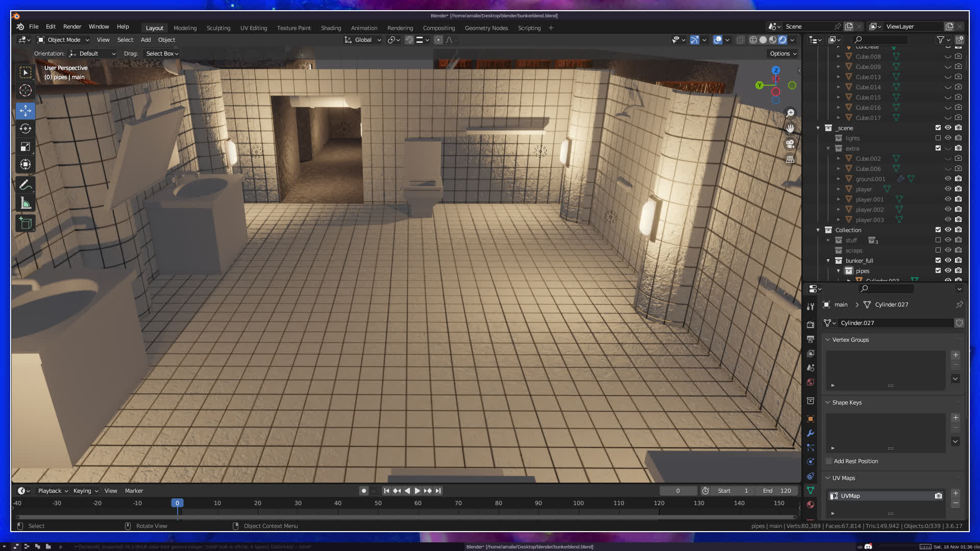The image size is (980, 551).
Task: Open the viewport Options popover
Action: click(x=782, y=54)
